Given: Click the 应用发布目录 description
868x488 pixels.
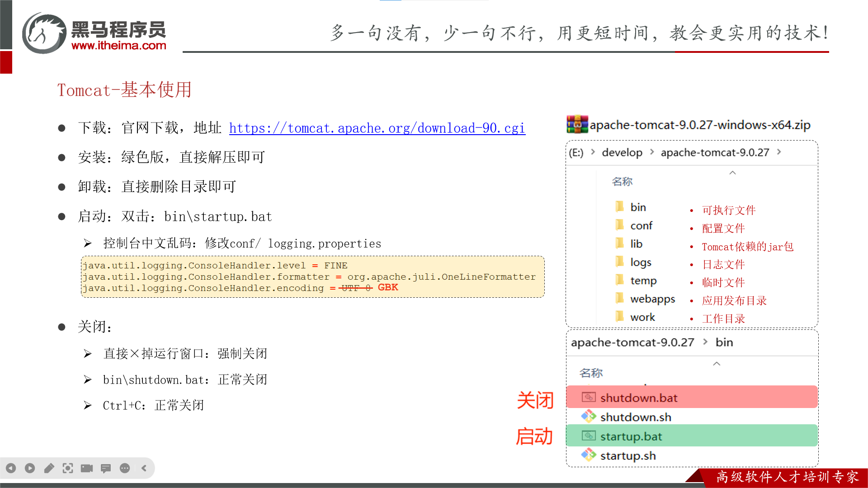Looking at the screenshot, I should (x=734, y=300).
